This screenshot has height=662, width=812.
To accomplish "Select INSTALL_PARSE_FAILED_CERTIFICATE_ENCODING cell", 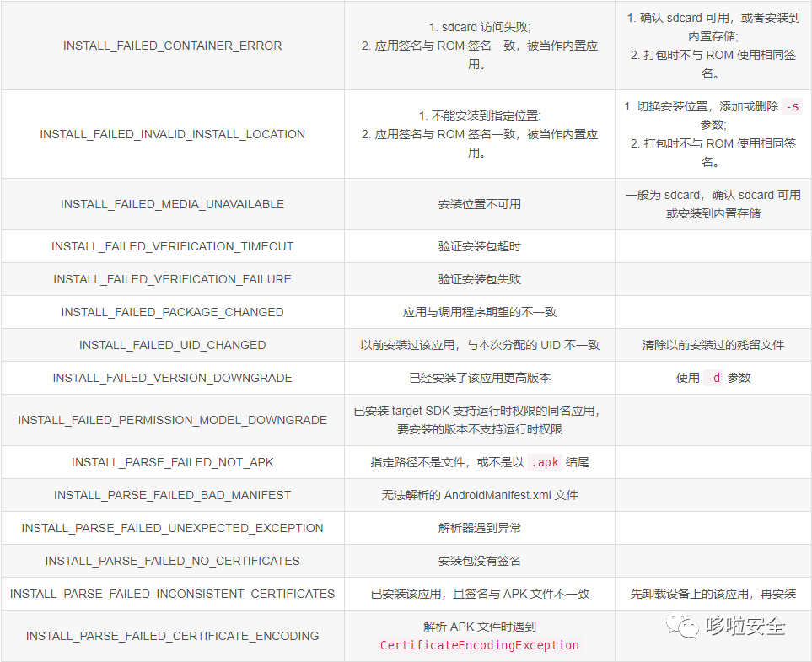I will pos(173,636).
